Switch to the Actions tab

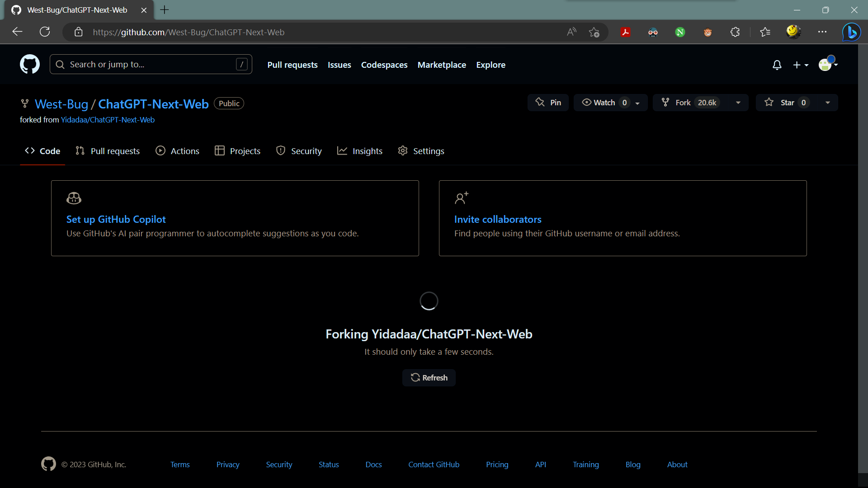[177, 151]
